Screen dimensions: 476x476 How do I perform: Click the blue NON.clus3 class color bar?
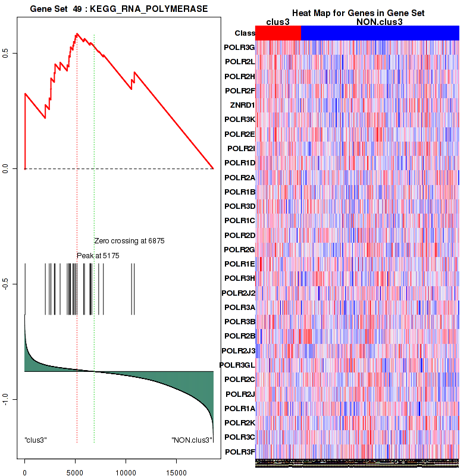pos(380,33)
